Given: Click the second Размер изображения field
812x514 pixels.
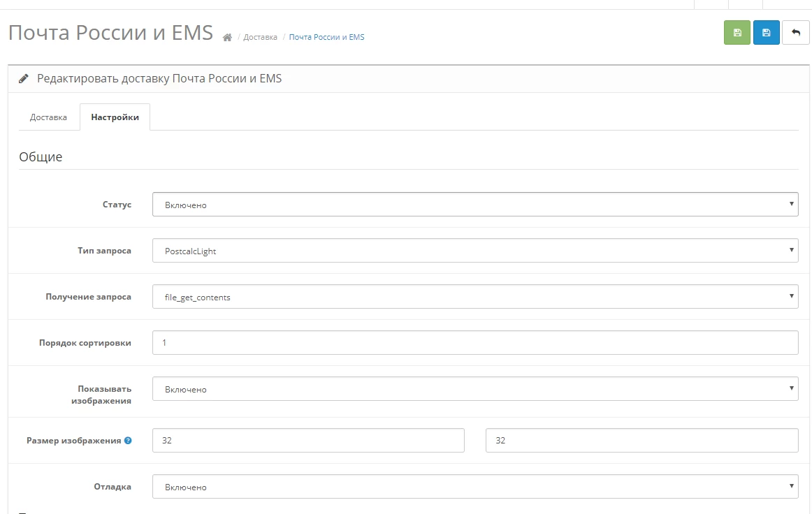Looking at the screenshot, I should pos(641,441).
